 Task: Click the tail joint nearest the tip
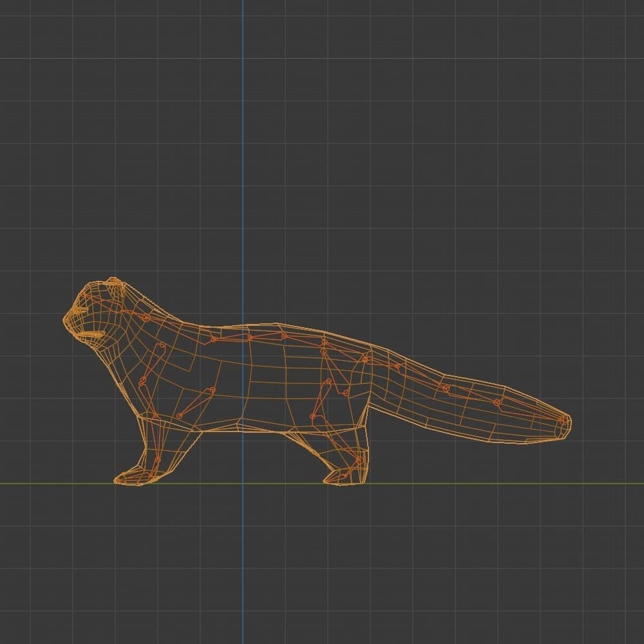[497, 402]
